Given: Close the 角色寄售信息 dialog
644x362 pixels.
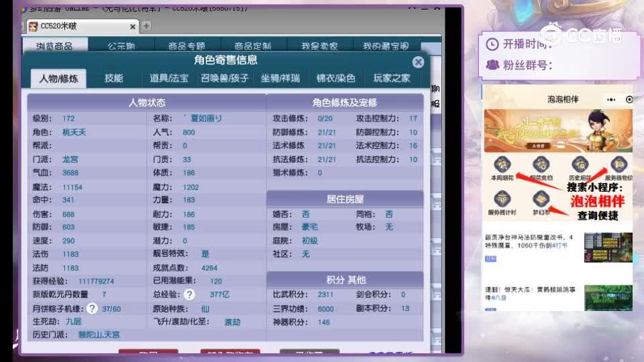Looking at the screenshot, I should click(418, 62).
